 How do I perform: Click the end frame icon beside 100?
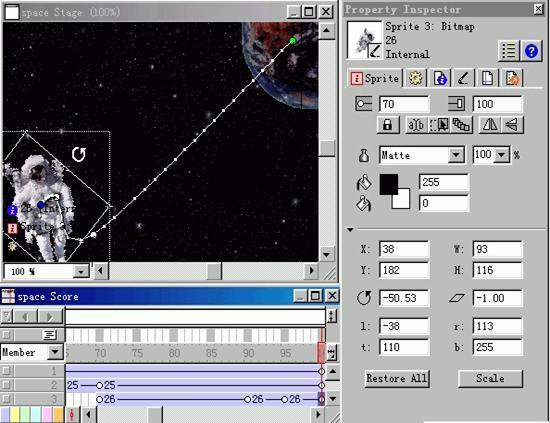(456, 104)
